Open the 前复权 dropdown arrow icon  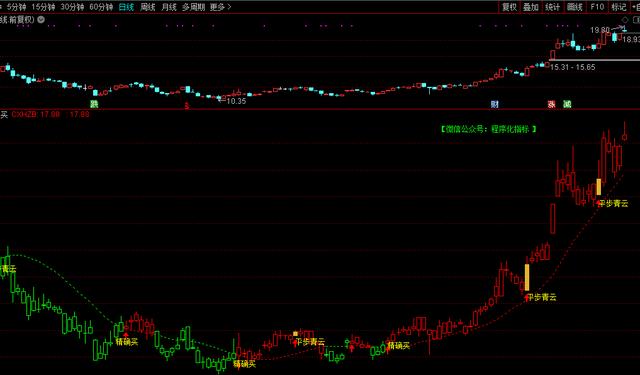click(41, 19)
